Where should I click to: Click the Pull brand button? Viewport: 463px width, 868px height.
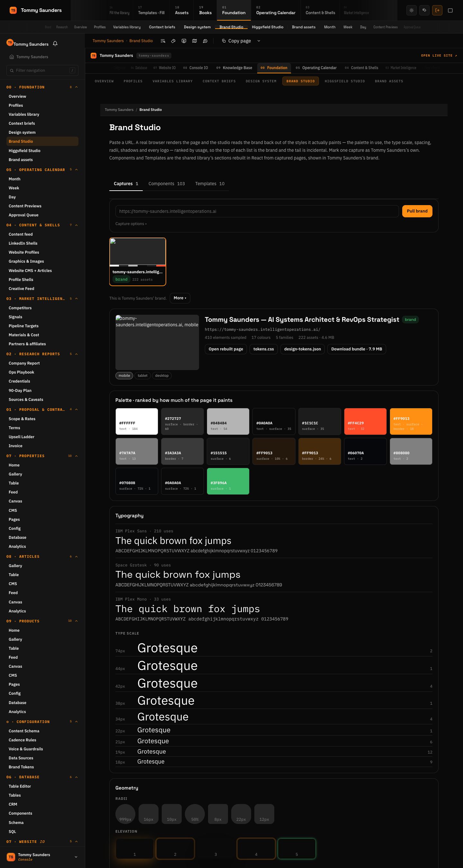(x=417, y=211)
